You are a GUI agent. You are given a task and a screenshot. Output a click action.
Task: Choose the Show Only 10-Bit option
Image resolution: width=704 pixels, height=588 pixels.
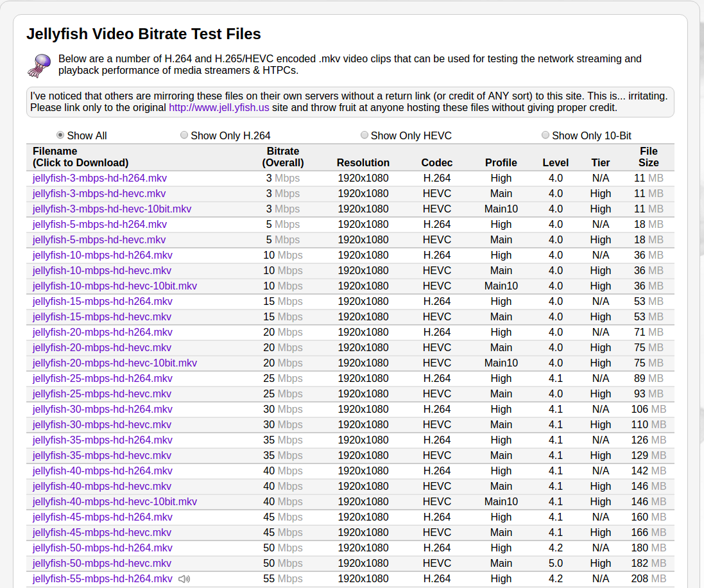(545, 135)
